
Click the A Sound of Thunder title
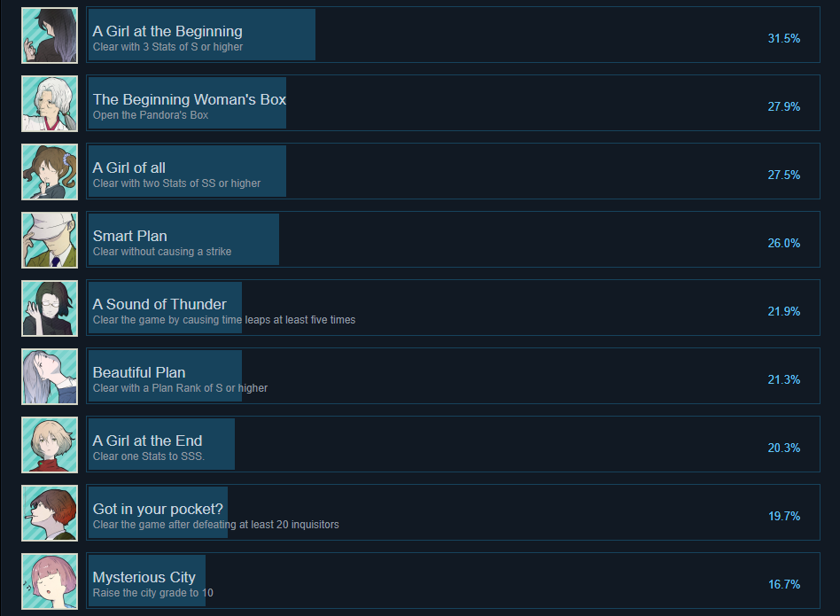[x=159, y=304]
